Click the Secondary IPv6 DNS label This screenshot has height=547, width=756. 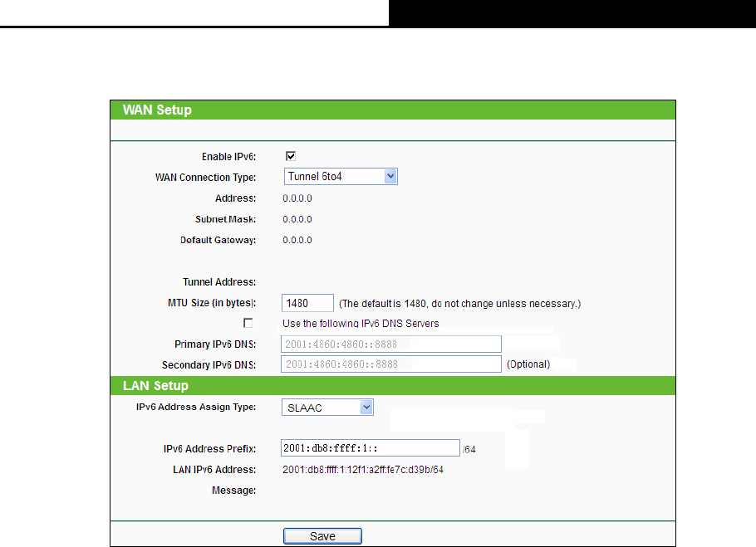click(209, 365)
